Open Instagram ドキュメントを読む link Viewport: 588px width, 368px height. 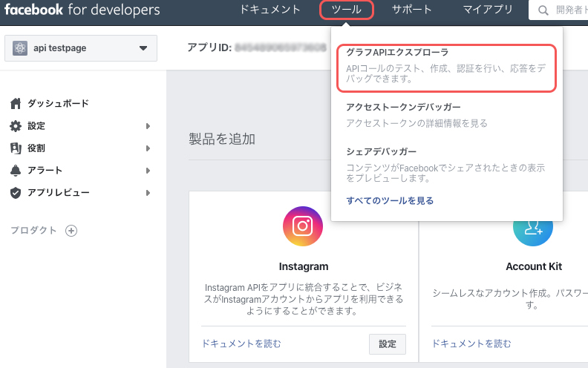[241, 344]
